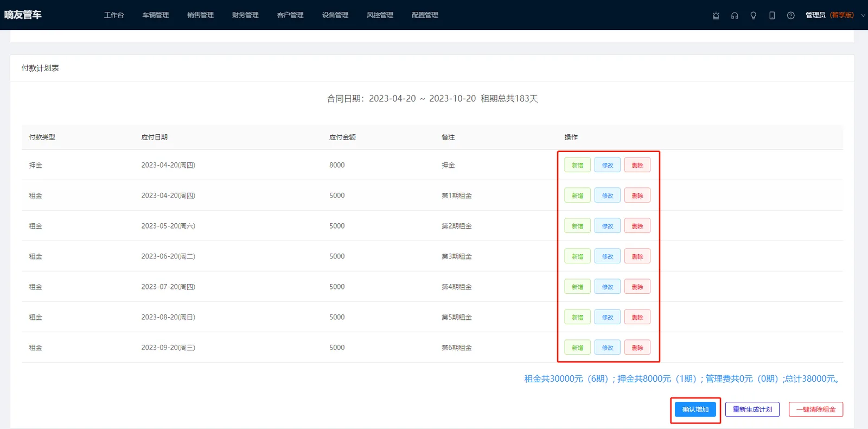Go to the 销售管理 menu
This screenshot has height=429, width=868.
[x=201, y=15]
